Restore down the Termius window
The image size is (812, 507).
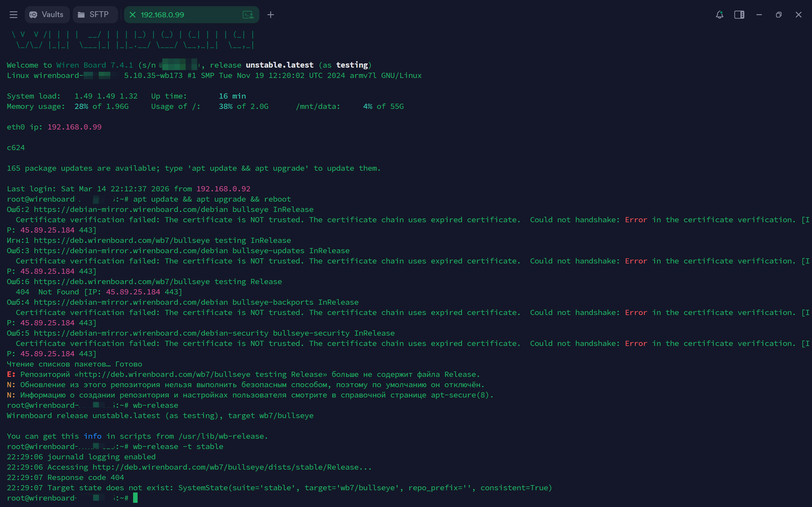(779, 15)
